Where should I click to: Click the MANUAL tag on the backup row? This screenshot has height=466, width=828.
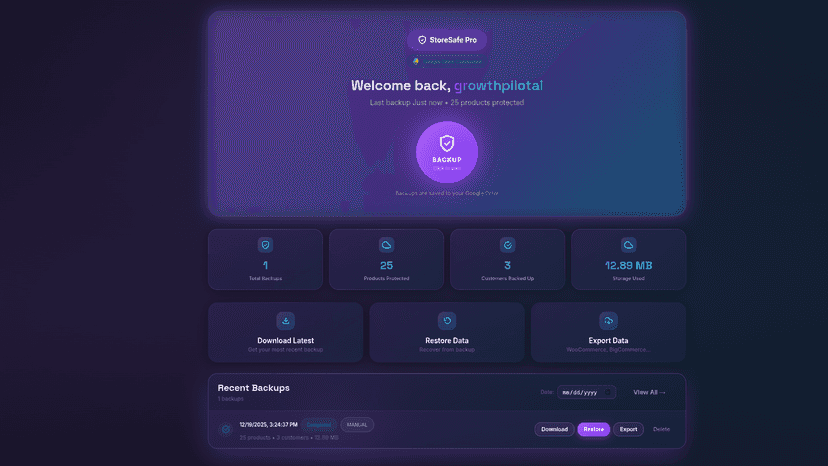tap(357, 425)
